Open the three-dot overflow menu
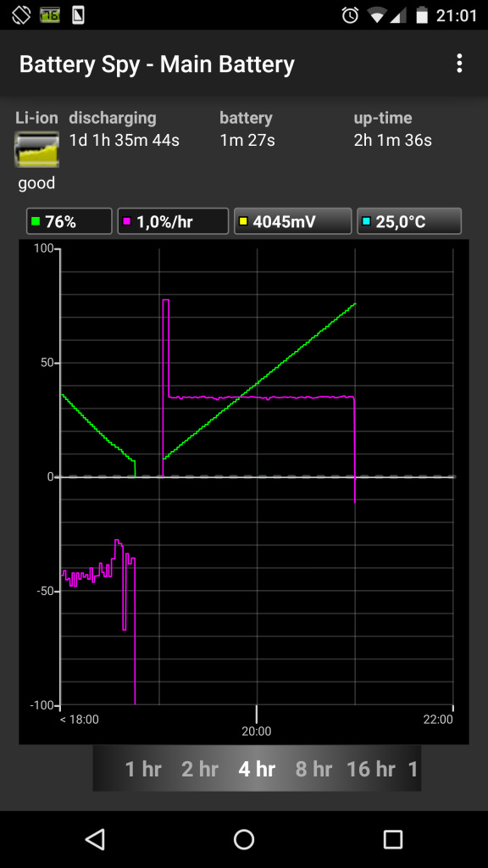This screenshot has width=488, height=868. 459,64
